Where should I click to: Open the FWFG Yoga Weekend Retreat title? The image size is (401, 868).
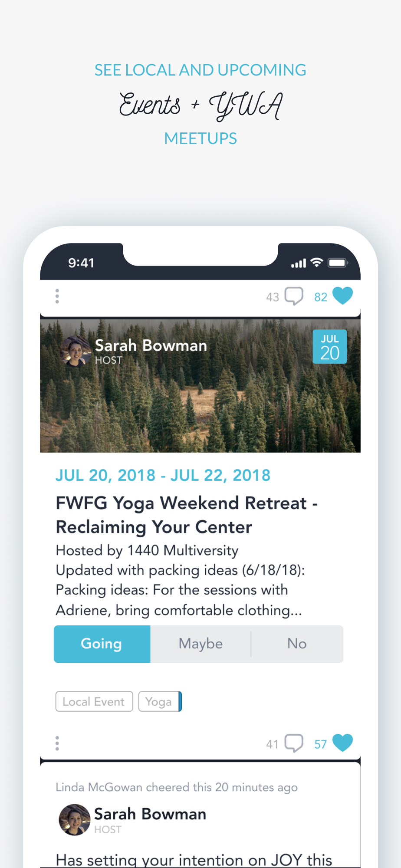click(187, 515)
